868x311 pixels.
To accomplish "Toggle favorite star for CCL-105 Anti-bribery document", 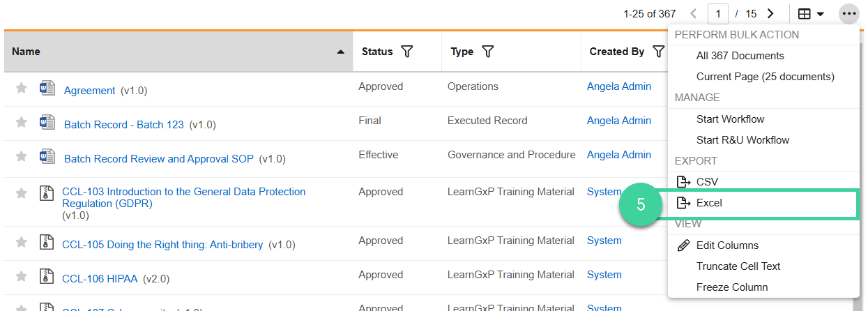I will pos(22,242).
